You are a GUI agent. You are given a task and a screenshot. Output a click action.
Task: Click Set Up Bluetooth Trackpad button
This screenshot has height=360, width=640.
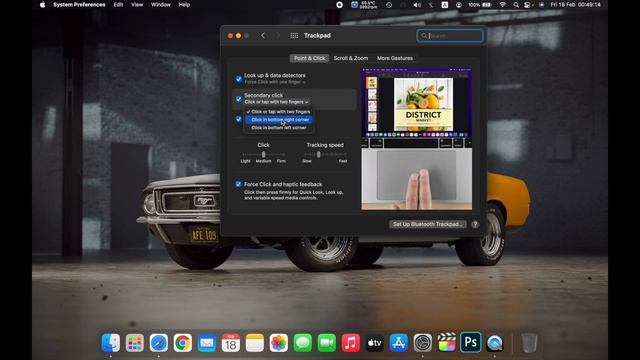tap(427, 224)
